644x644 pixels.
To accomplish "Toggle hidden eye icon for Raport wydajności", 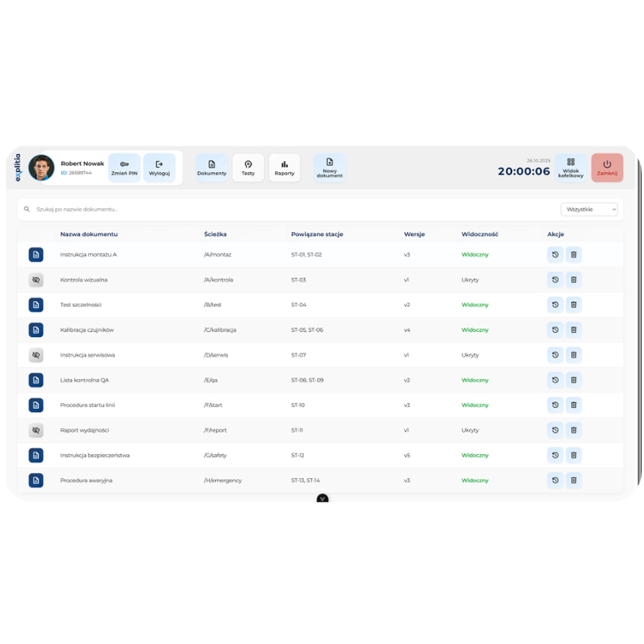I will pyautogui.click(x=36, y=430).
